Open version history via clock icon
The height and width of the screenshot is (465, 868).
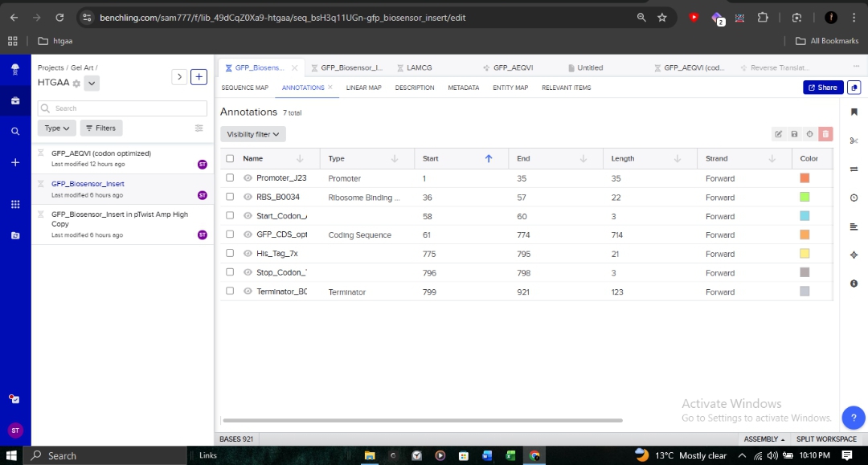[854, 197]
